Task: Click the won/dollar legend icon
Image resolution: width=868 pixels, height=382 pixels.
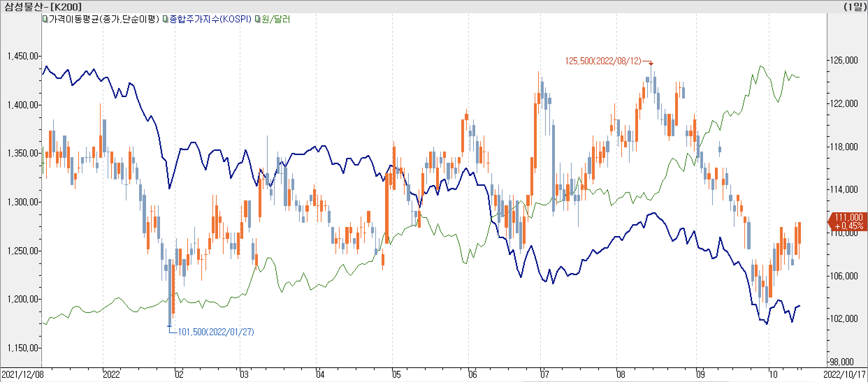Action: 258,19
